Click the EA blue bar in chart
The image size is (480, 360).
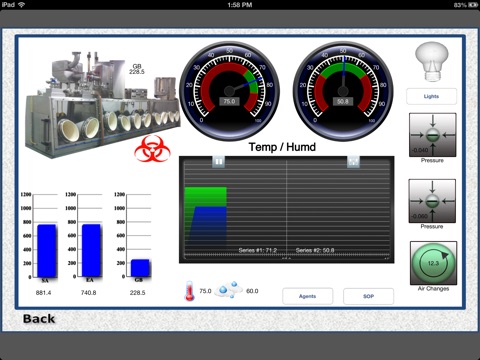click(91, 251)
